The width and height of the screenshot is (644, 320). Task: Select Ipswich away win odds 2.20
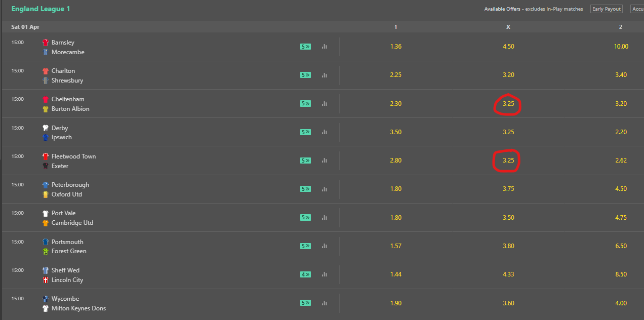tap(621, 132)
